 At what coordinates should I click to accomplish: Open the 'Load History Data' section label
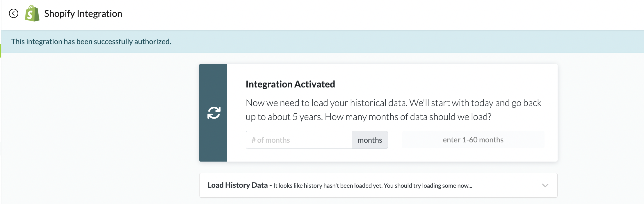pyautogui.click(x=237, y=185)
